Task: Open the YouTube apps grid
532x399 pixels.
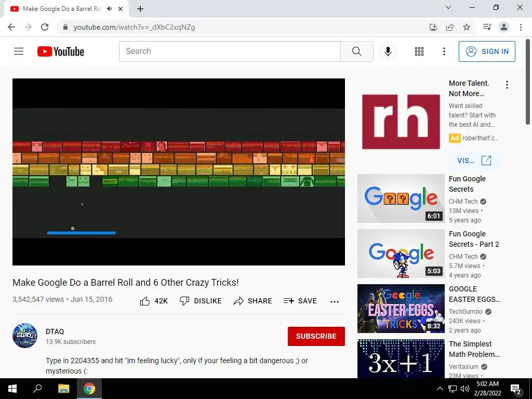Action: point(419,51)
